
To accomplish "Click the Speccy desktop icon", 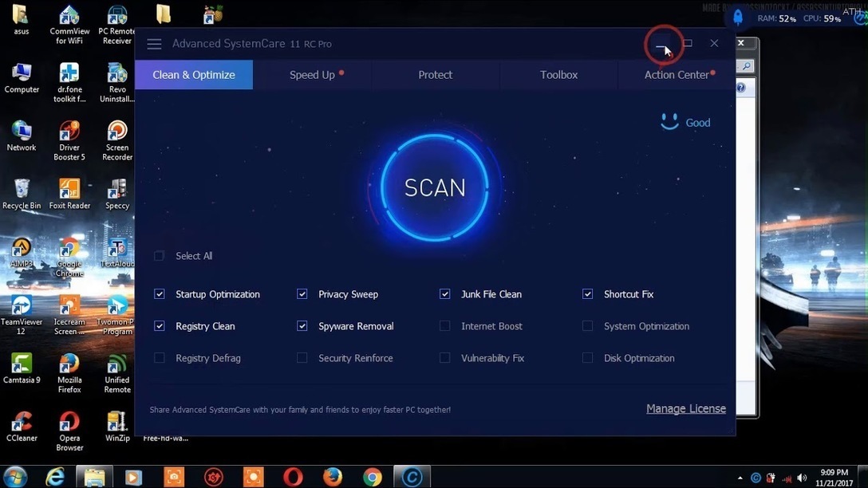I will pos(117,190).
